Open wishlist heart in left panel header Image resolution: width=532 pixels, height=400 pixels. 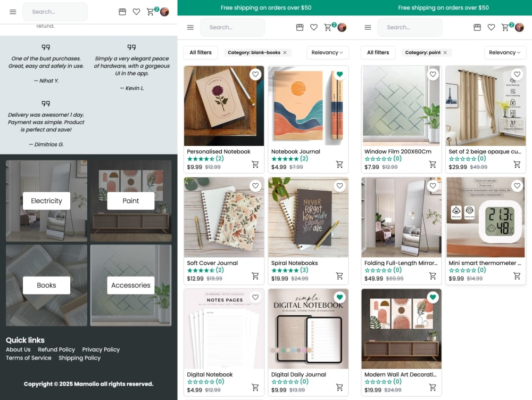(136, 12)
